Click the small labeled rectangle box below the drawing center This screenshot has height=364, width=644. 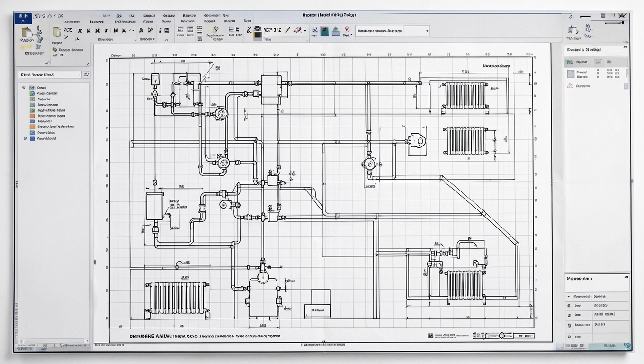coord(317,311)
